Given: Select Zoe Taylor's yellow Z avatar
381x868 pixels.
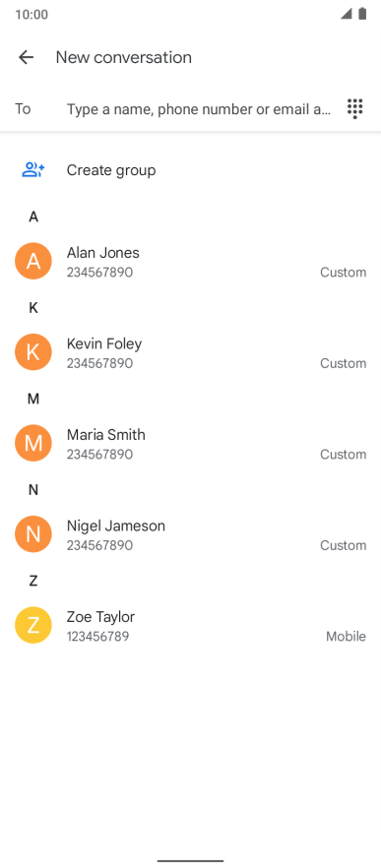Looking at the screenshot, I should click(x=33, y=625).
